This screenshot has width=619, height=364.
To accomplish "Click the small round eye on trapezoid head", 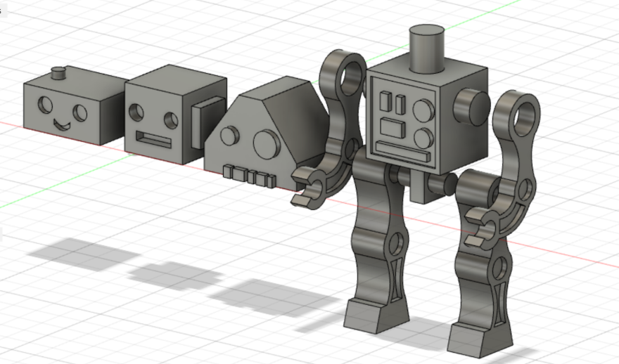I will [x=230, y=136].
